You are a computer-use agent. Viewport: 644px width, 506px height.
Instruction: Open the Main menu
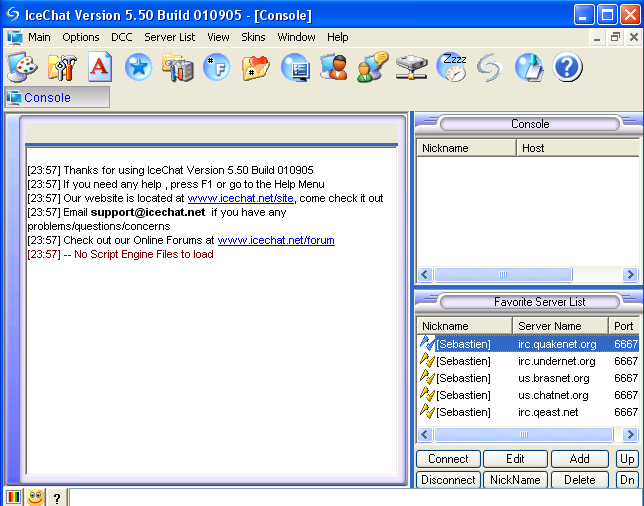point(39,37)
